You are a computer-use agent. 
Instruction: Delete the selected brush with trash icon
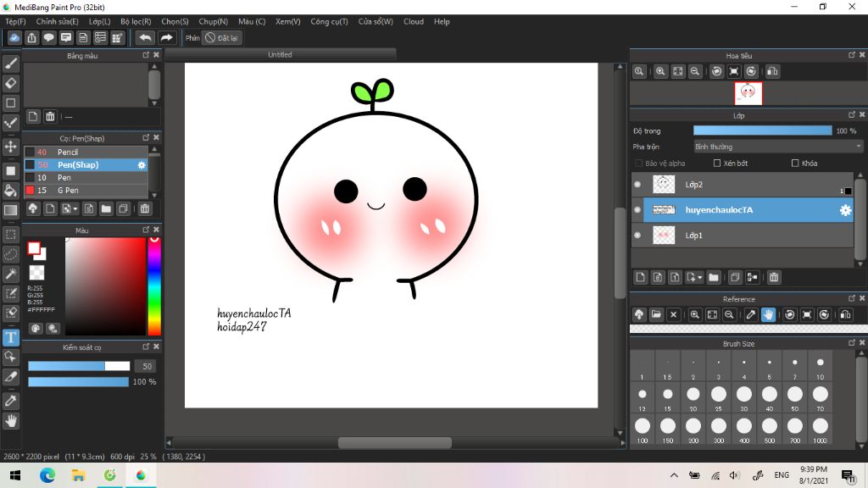click(144, 208)
